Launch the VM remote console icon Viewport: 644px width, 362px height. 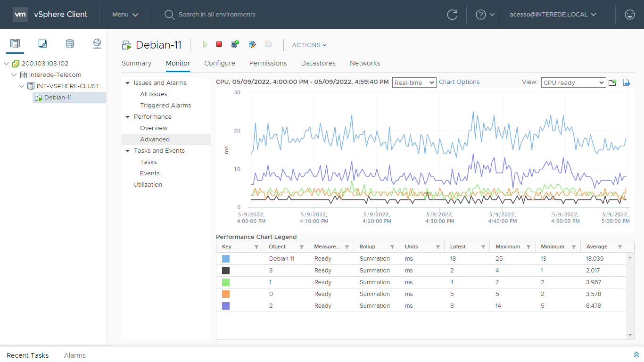pos(235,44)
